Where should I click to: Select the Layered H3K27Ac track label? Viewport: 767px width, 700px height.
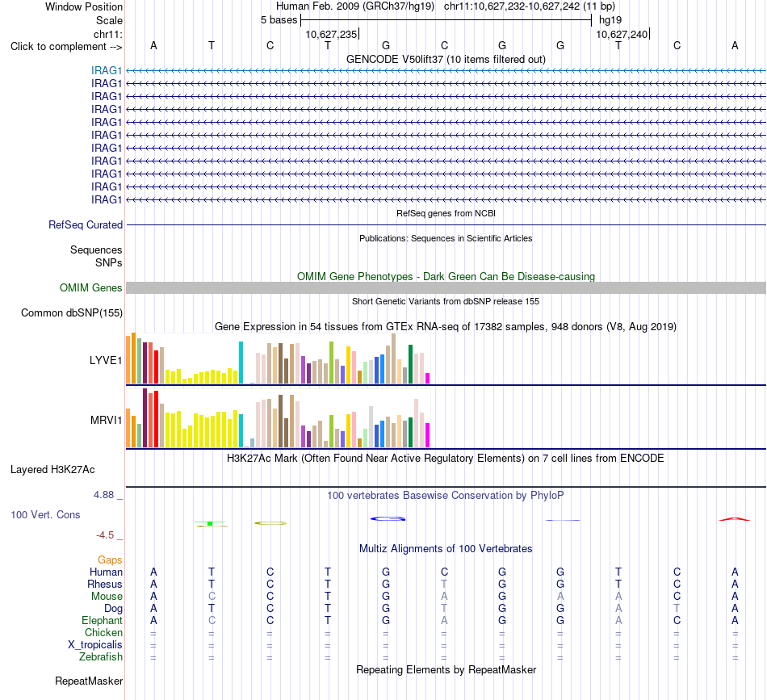[52, 470]
